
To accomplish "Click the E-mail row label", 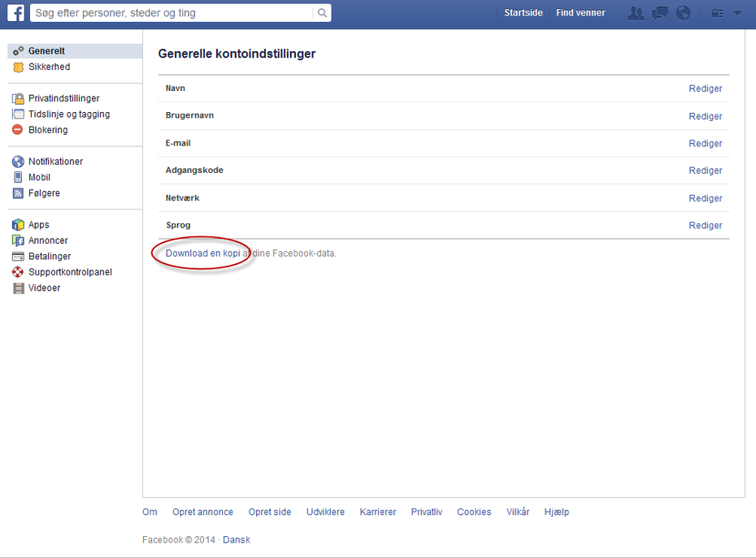I will (x=178, y=143).
